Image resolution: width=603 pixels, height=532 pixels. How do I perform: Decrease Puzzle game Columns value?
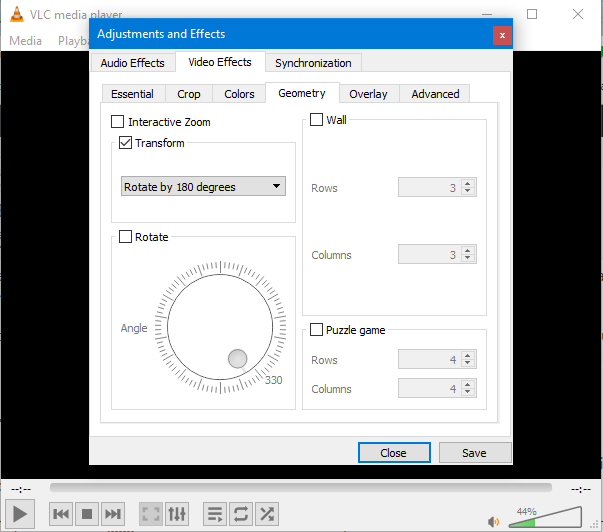[468, 392]
